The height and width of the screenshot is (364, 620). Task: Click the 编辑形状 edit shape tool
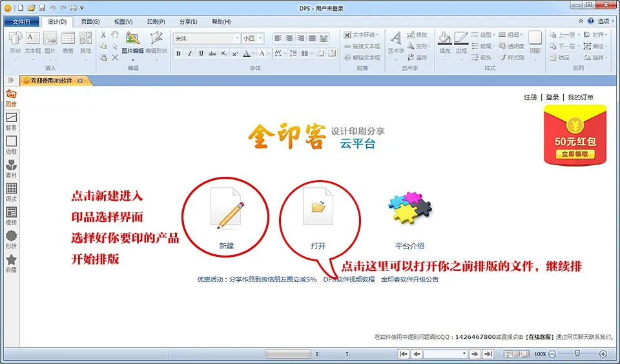tap(156, 43)
